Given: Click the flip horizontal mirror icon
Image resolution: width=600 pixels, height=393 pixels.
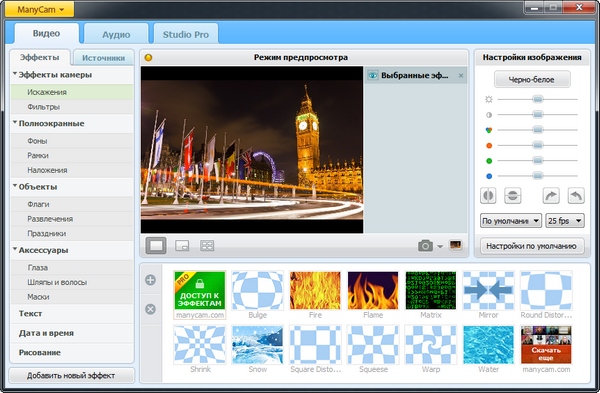Looking at the screenshot, I should pos(488,196).
